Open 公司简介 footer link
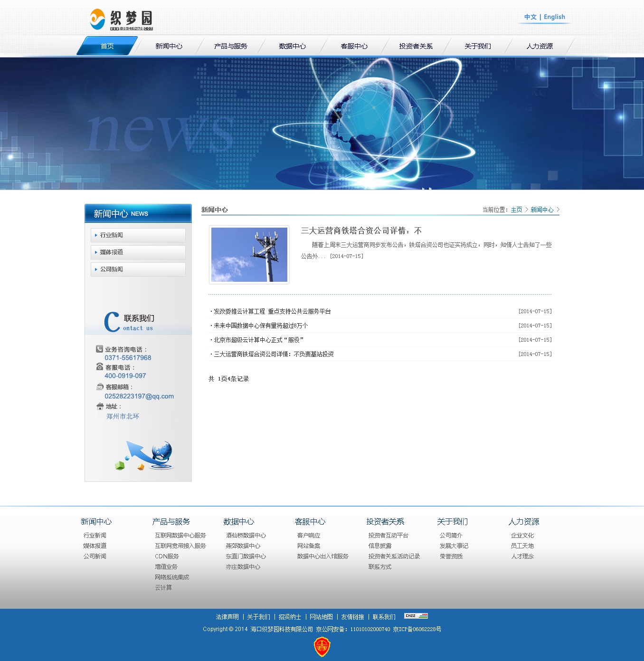The image size is (644, 661). 451,536
